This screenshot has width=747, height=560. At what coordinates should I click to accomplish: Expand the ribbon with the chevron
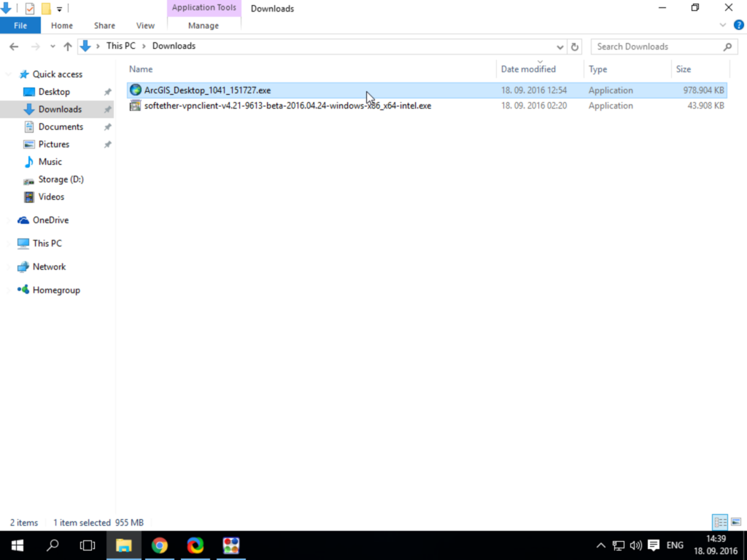[723, 26]
